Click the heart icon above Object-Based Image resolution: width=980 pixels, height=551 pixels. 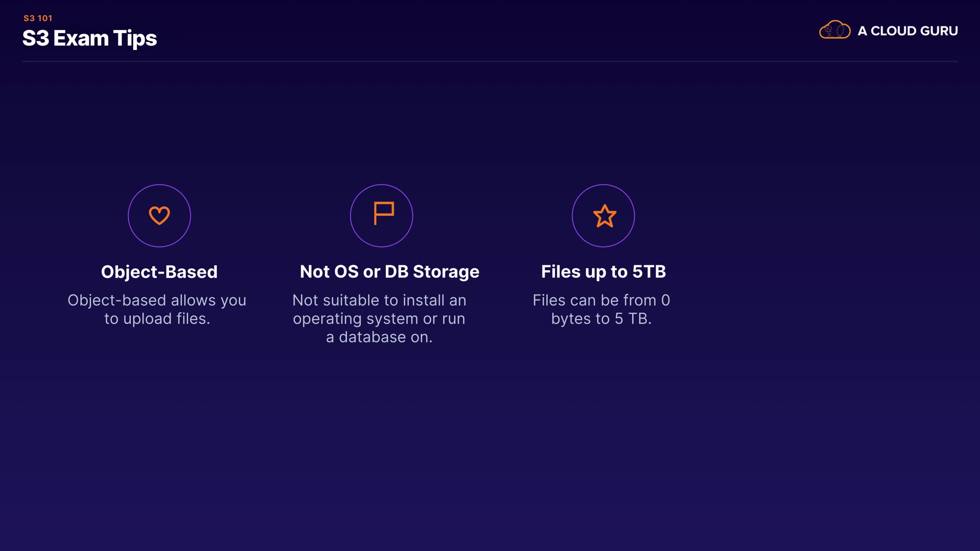159,215
